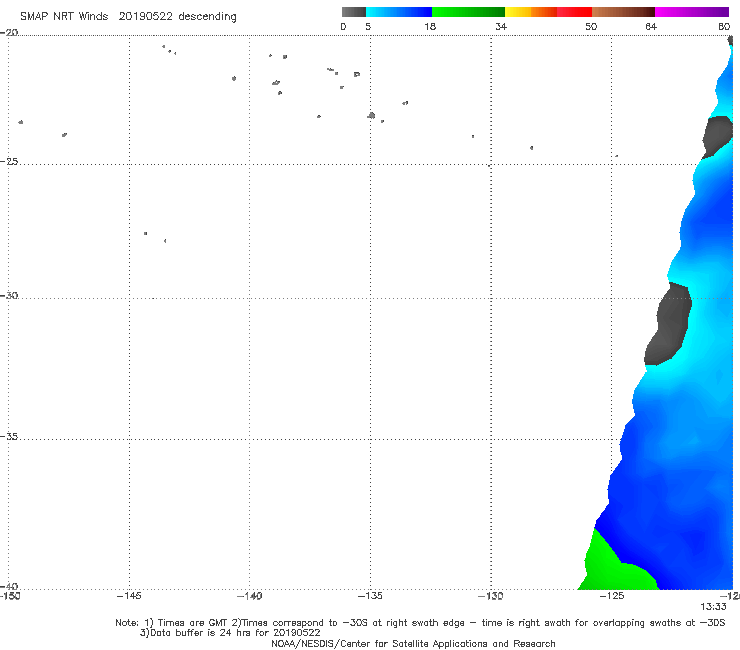Click the latitude label '-30'

pos(9,295)
